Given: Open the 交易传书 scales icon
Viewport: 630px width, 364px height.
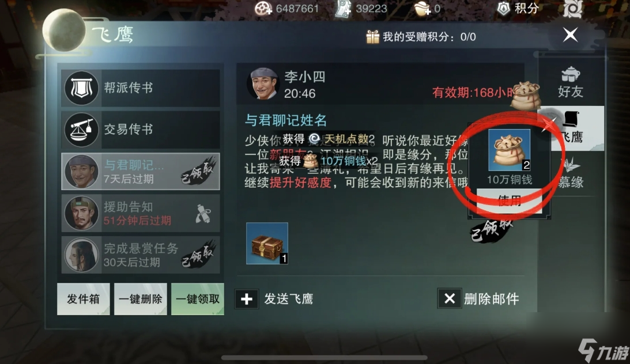Looking at the screenshot, I should click(81, 130).
